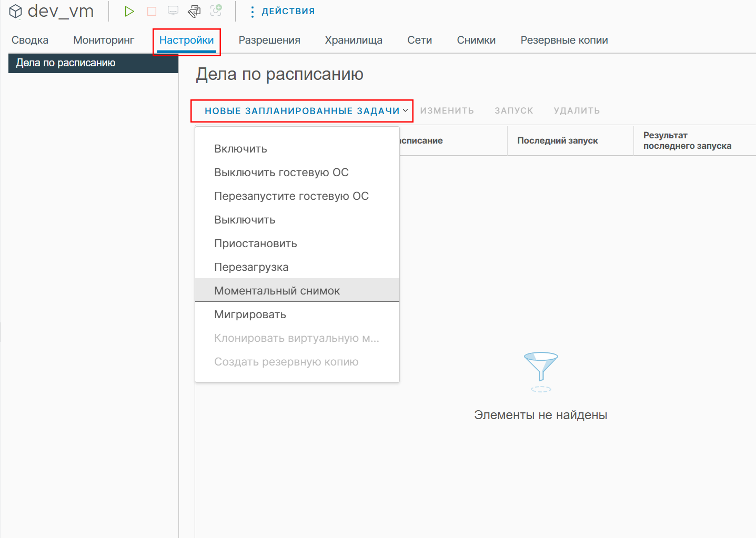
Task: Select Перезапустите гостевую ОС option
Action: pos(297,196)
